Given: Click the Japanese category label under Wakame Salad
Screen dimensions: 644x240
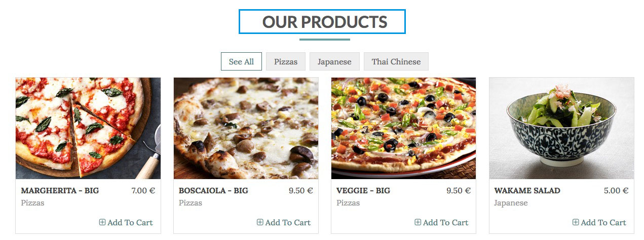Looking at the screenshot, I should (511, 203).
